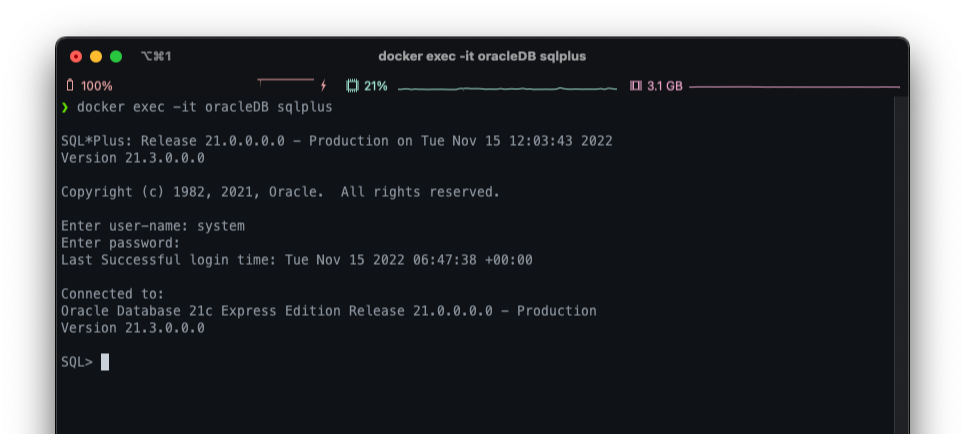
Task: Click the CPU chip icon
Action: 352,86
